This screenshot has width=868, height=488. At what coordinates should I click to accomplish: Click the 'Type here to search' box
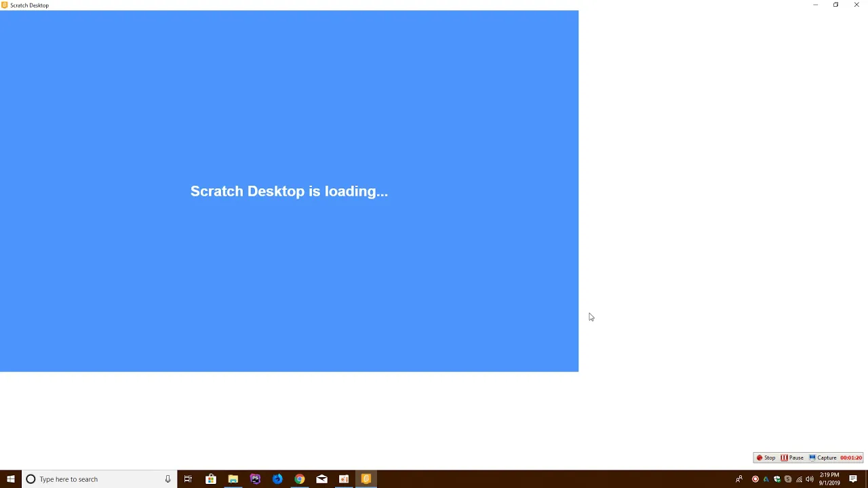100,479
